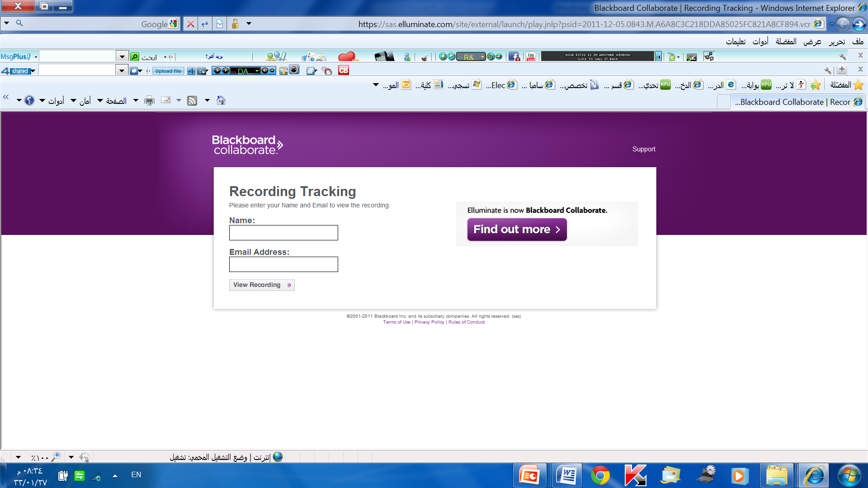Viewport: 868px width, 488px height.
Task: Click the Upload file button
Action: (168, 71)
